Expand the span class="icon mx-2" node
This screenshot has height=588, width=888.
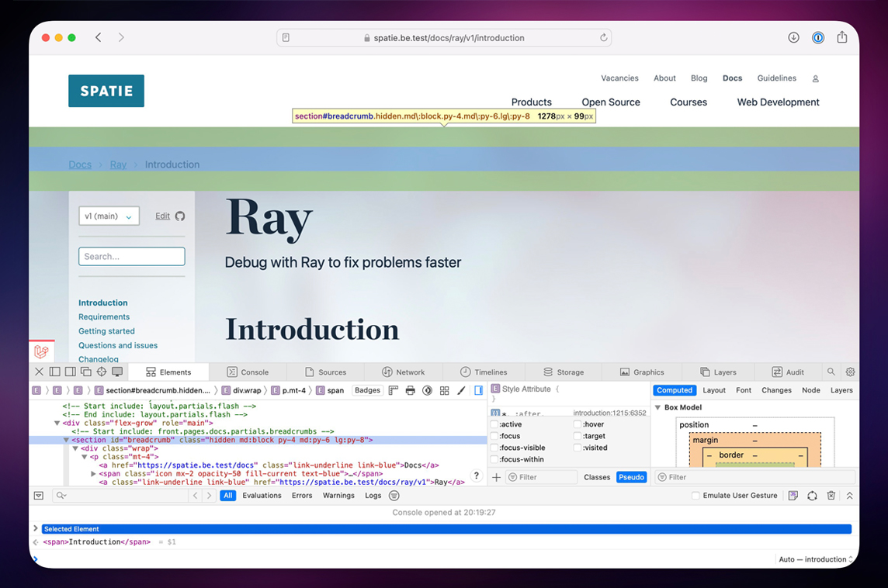(x=93, y=474)
